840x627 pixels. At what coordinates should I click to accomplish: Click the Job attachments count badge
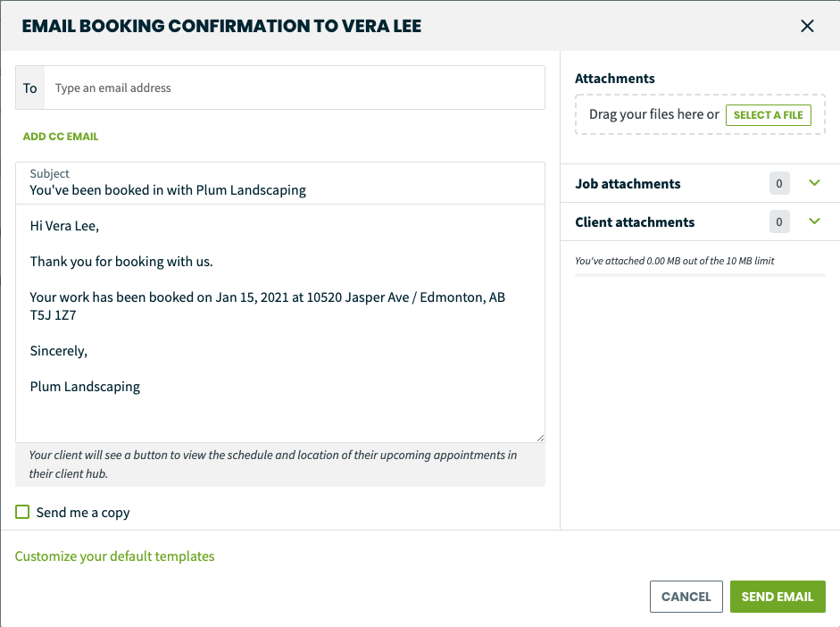(779, 183)
